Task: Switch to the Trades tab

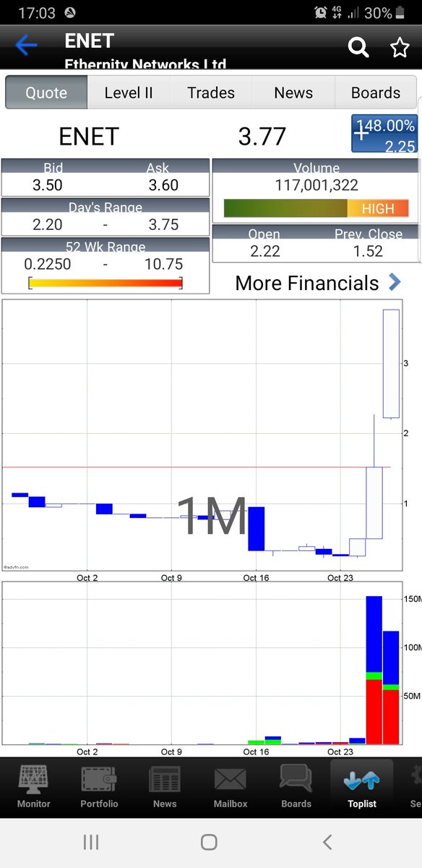Action: 211,93
